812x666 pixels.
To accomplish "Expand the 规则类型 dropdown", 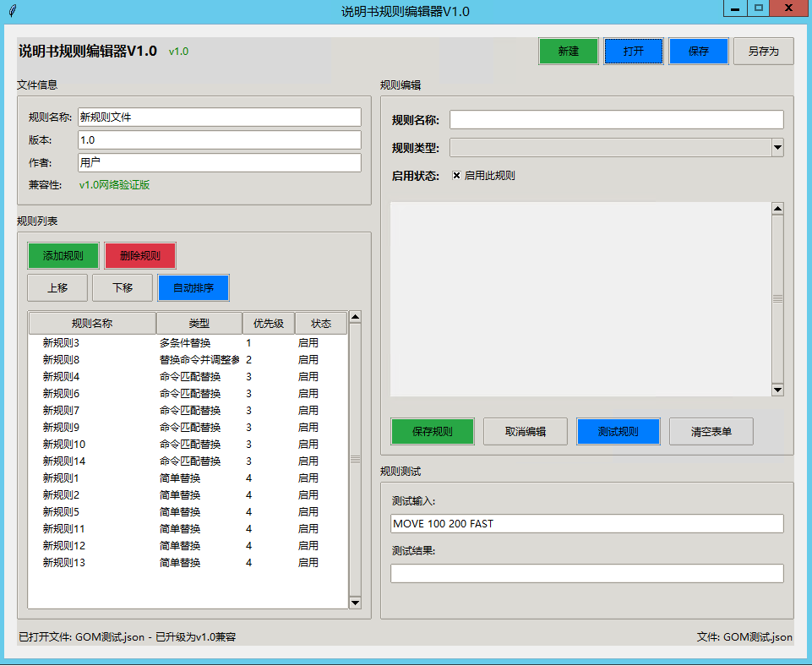I will click(777, 148).
